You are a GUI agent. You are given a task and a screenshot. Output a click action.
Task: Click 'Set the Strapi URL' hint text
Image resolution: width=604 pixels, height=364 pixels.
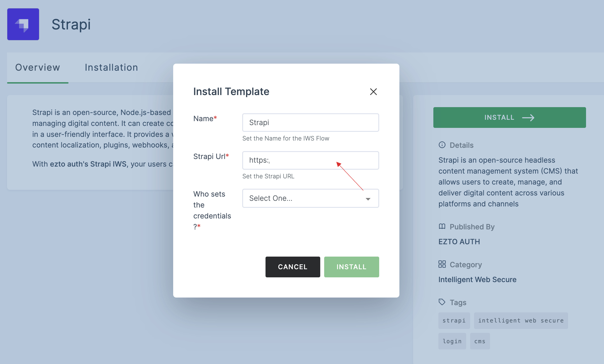coord(268,176)
